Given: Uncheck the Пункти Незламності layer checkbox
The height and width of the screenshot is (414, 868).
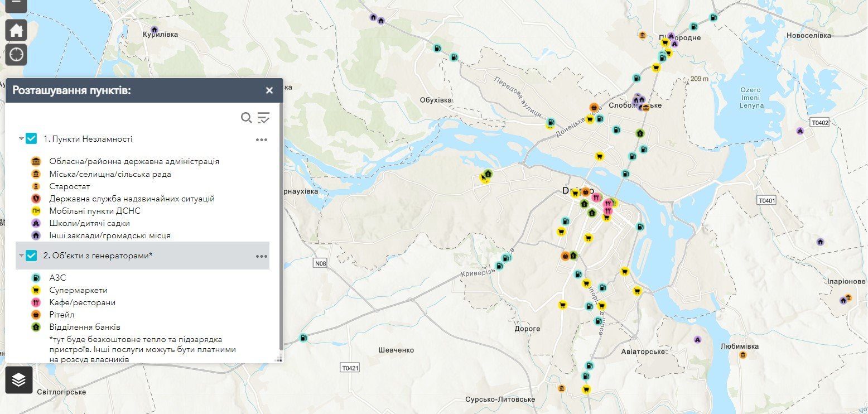Looking at the screenshot, I should coord(31,139).
